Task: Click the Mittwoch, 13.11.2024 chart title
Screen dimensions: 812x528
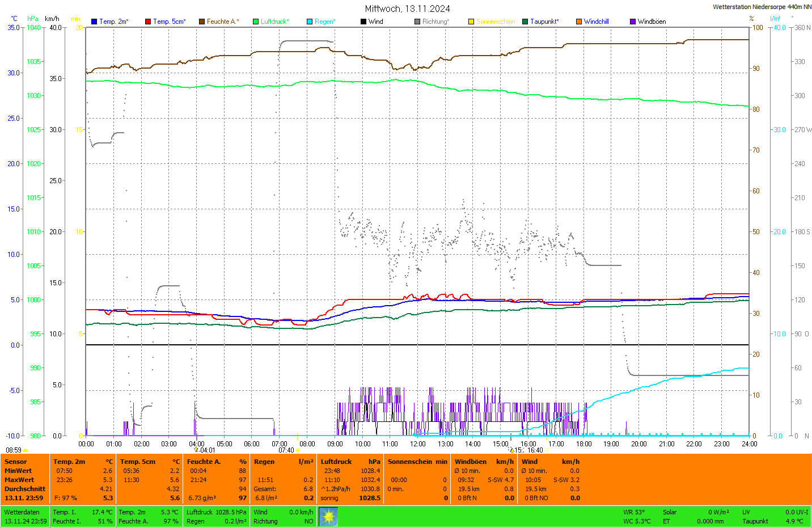Action: pyautogui.click(x=407, y=9)
